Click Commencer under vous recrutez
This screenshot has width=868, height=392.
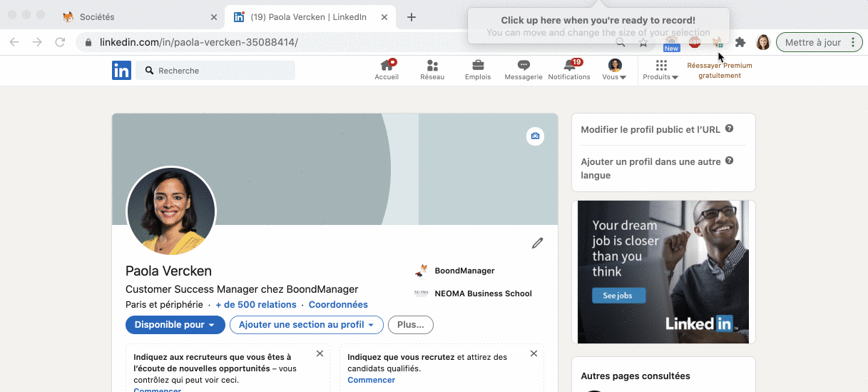pyautogui.click(x=371, y=380)
